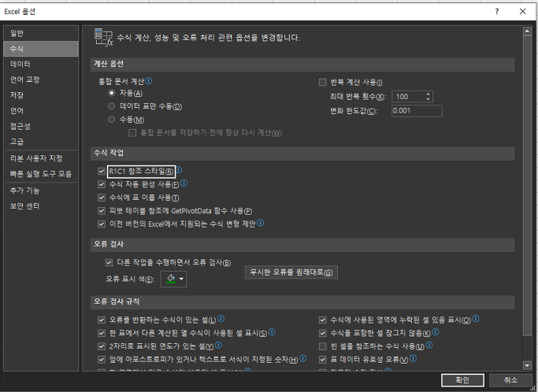Image resolution: width=538 pixels, height=392 pixels.
Task: Open 접근성 options category
Action: point(41,126)
